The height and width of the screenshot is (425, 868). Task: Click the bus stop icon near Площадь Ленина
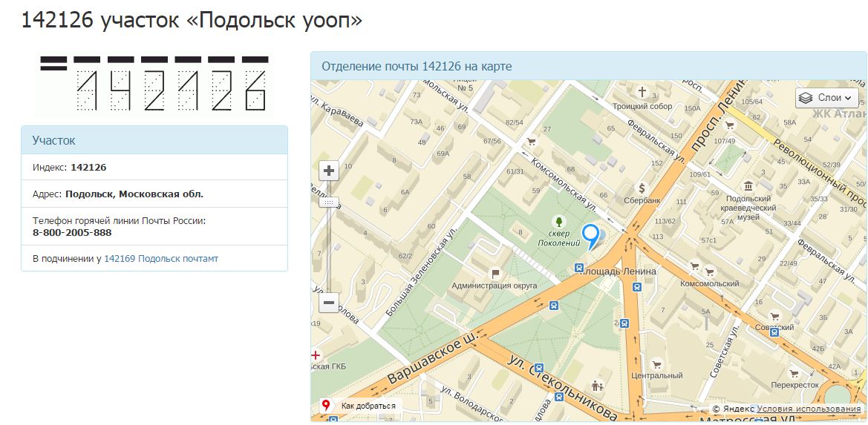click(579, 268)
